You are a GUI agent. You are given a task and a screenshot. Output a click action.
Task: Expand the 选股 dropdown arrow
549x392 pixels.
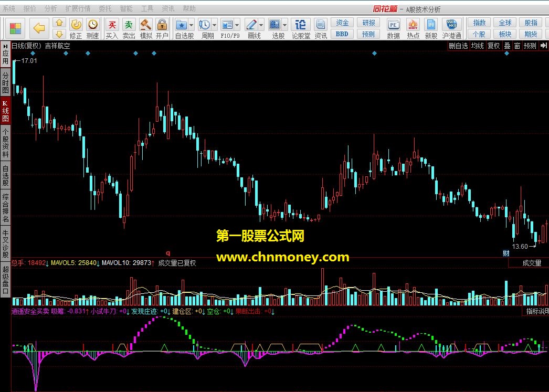[x=284, y=25]
